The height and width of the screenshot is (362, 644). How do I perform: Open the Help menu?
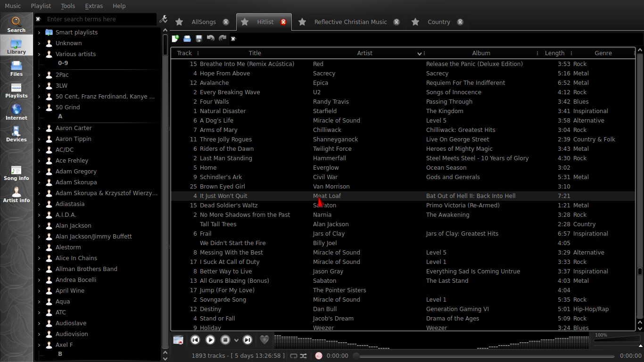119,6
